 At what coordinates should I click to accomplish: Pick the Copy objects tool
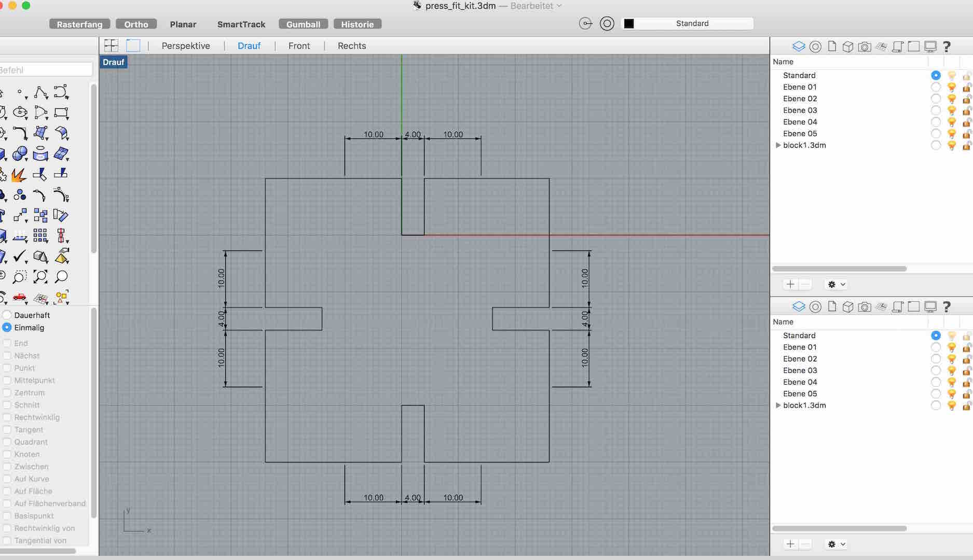(40, 215)
